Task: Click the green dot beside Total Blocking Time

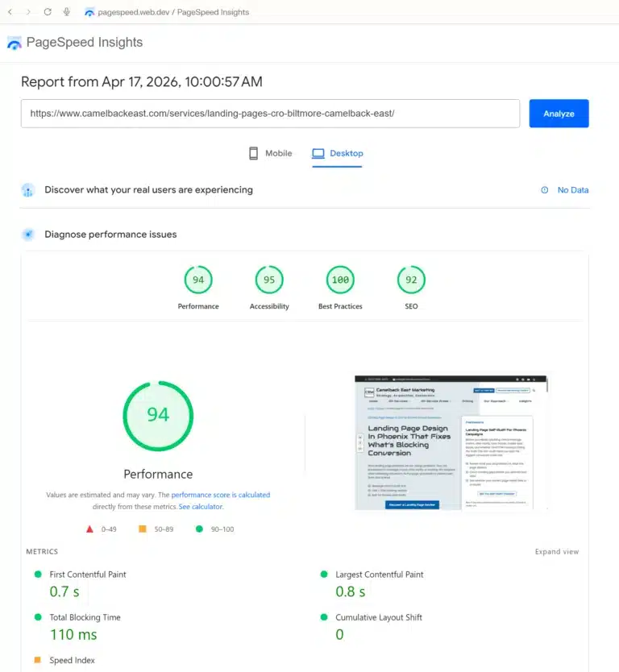Action: (x=38, y=617)
